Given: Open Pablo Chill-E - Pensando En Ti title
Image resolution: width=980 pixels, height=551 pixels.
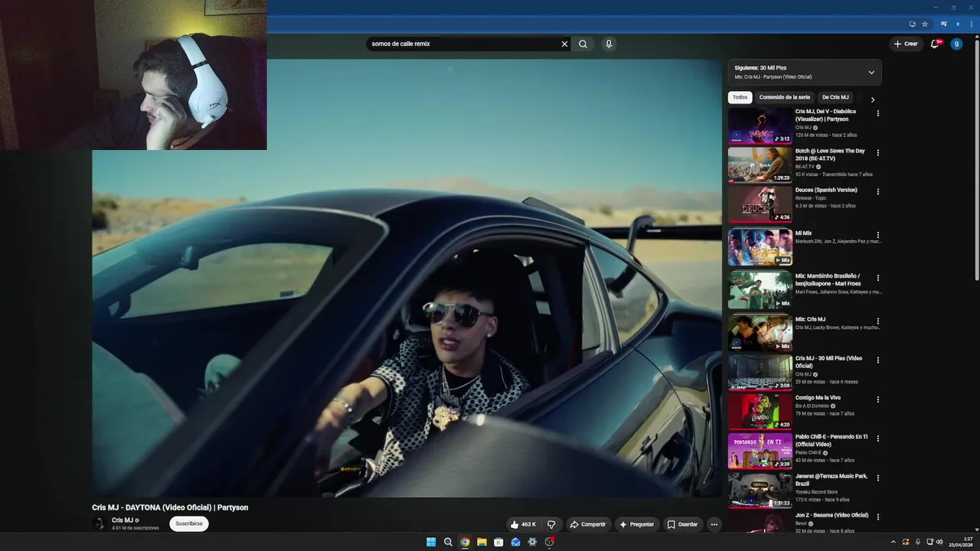Looking at the screenshot, I should (x=831, y=440).
